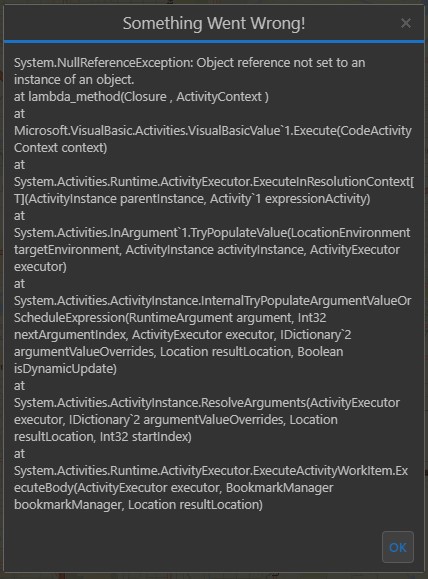The width and height of the screenshot is (428, 579).
Task: Select the lambda_method(Closure, ActivityContext) line
Action: pyautogui.click(x=141, y=97)
